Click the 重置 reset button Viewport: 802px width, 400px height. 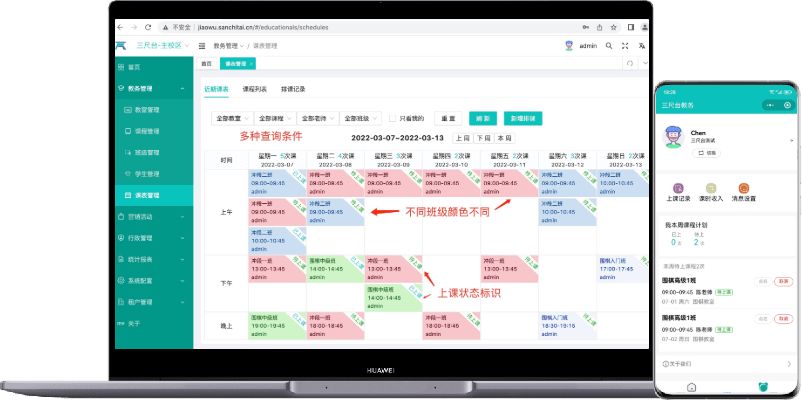449,118
